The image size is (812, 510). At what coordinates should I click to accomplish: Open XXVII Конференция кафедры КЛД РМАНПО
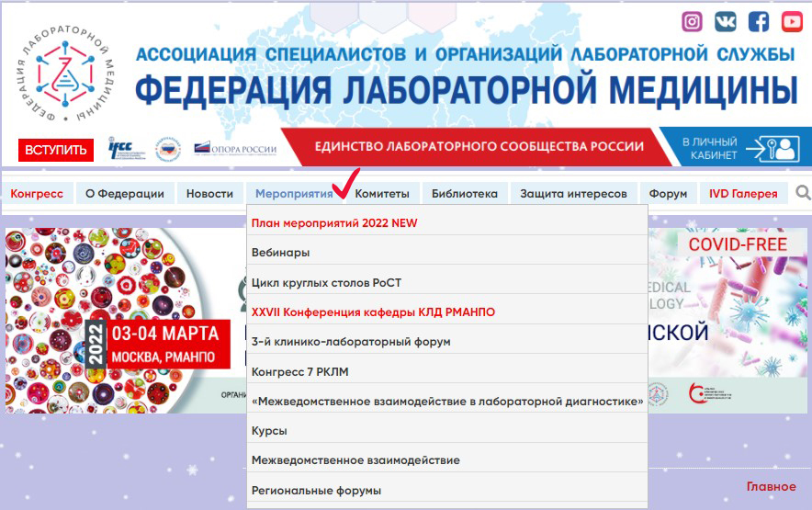coord(447,312)
